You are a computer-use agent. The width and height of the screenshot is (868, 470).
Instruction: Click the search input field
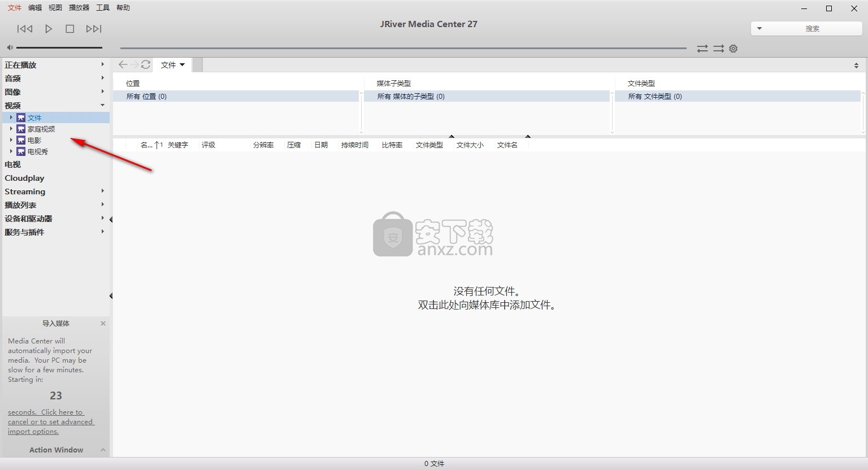(812, 28)
